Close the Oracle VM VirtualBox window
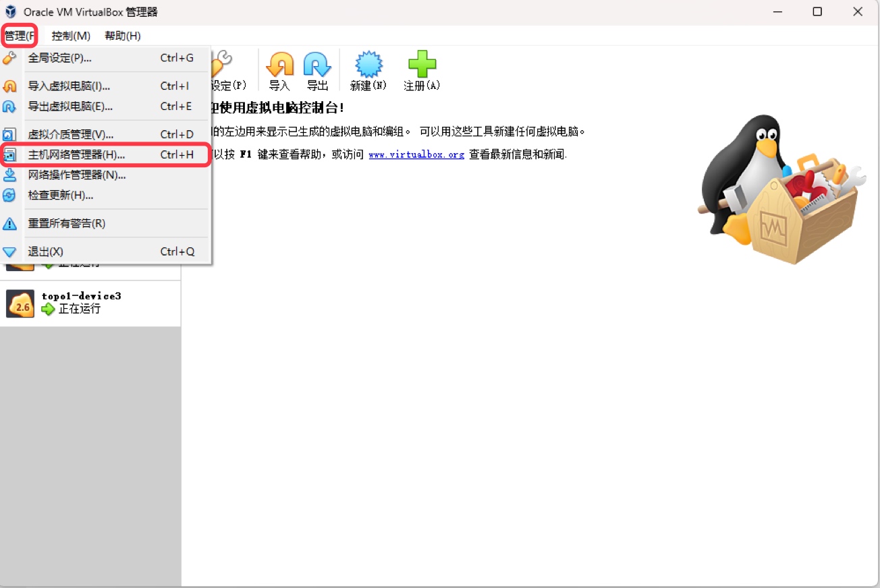The image size is (880, 588). point(858,12)
